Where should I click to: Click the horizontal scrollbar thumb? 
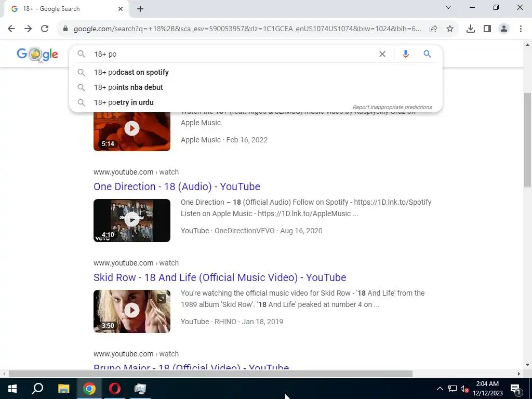(x=210, y=374)
